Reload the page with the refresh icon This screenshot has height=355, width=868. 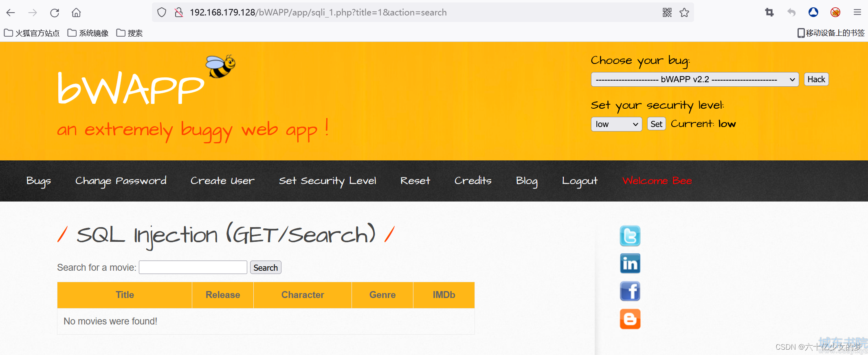pyautogui.click(x=55, y=13)
